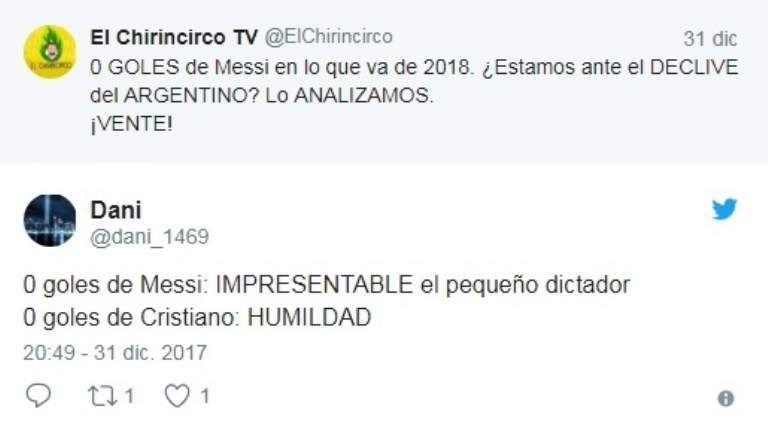Click Dani's profile picture
The width and height of the screenshot is (768, 430).
click(49, 220)
